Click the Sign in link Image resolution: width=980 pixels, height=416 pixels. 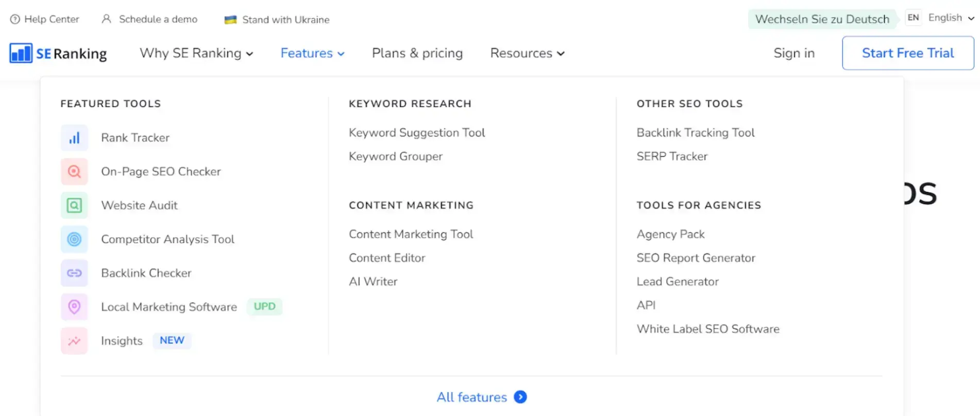pos(793,53)
